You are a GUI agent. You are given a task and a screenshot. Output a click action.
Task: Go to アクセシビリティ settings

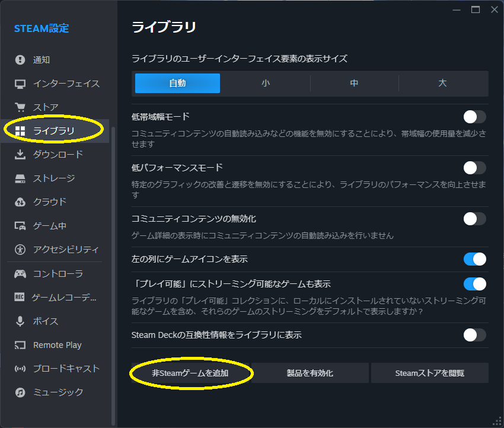click(x=55, y=250)
